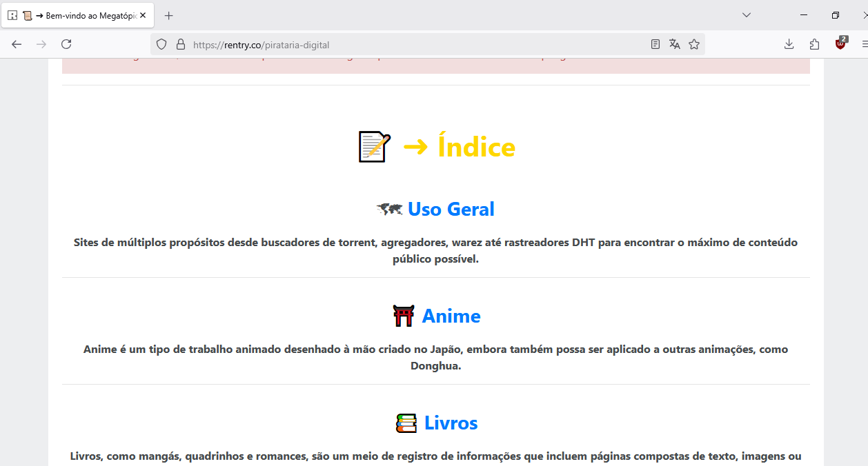Expand the list all tabs dropdown
The width and height of the screenshot is (868, 466).
click(x=746, y=15)
